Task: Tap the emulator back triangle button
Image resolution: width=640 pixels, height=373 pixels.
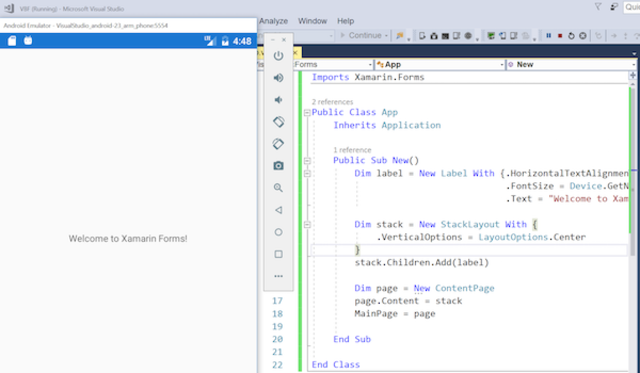Action: 278,210
